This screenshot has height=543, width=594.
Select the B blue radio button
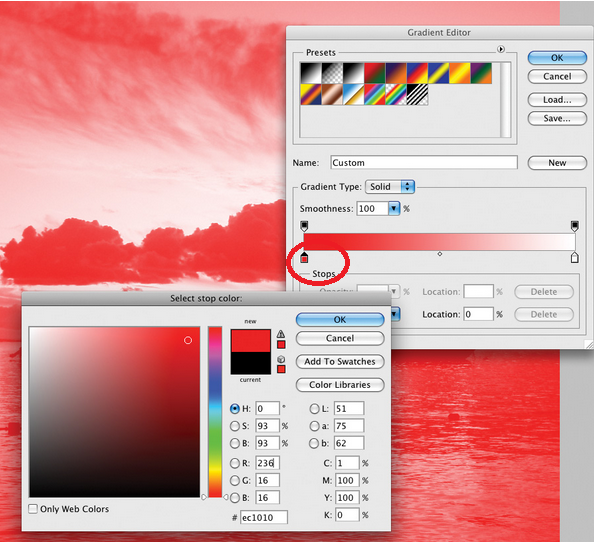click(235, 498)
